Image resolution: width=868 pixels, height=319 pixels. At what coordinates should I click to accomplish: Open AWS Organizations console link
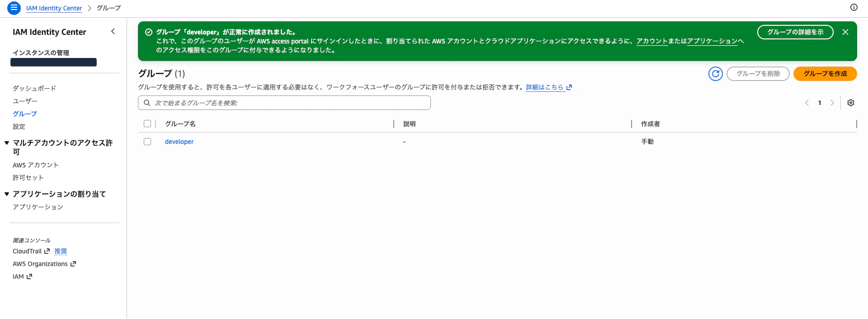[40, 264]
